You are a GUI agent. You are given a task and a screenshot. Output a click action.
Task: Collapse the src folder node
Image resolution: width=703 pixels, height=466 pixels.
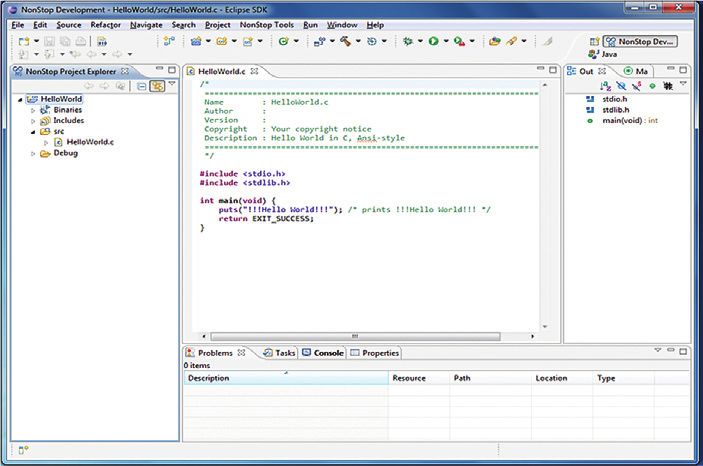(33, 132)
